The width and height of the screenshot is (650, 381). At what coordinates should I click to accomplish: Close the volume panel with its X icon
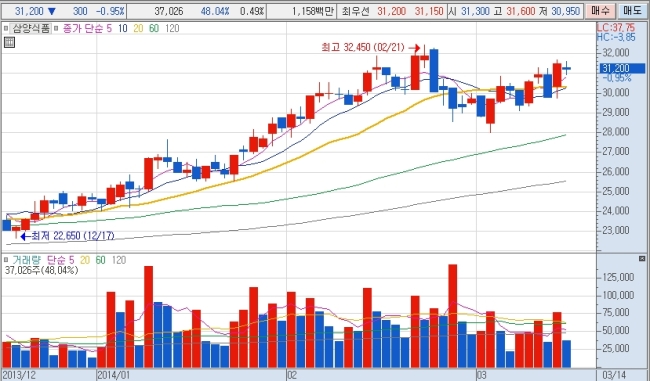(642, 259)
